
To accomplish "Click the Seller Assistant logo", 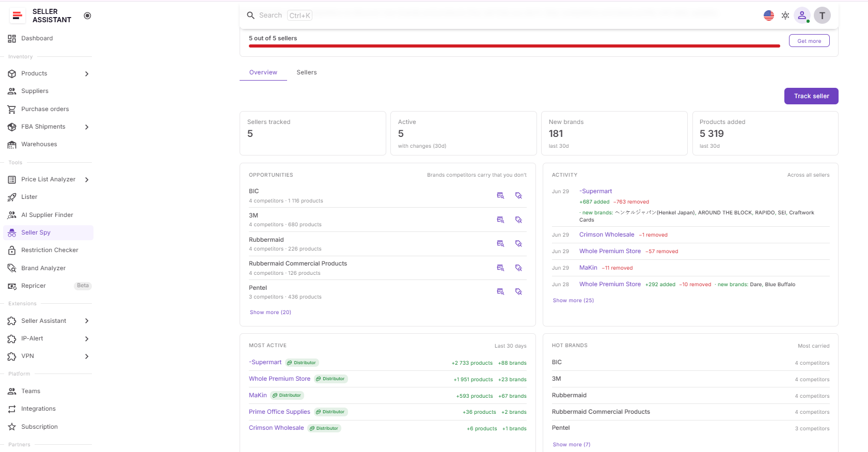I will point(18,15).
